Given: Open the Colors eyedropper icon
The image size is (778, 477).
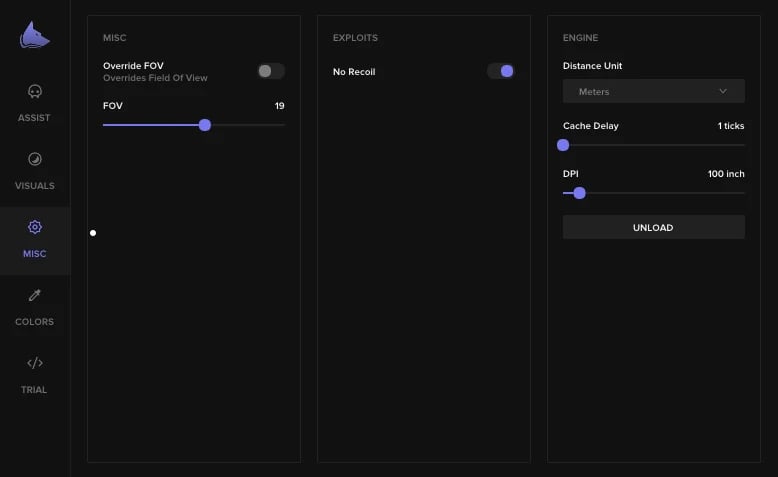Looking at the screenshot, I should (x=35, y=295).
